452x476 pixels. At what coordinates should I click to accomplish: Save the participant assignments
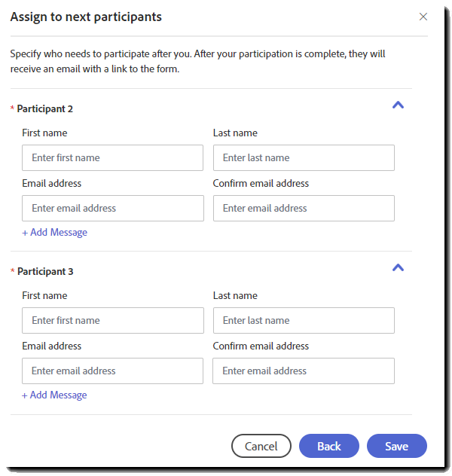point(397,446)
